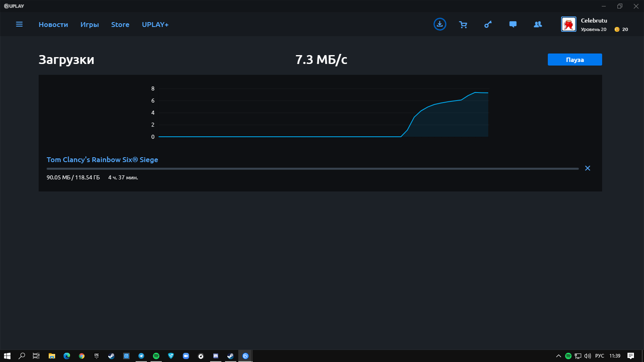Open Telegram from the taskbar
Screen dimensions: 644x362
141,356
